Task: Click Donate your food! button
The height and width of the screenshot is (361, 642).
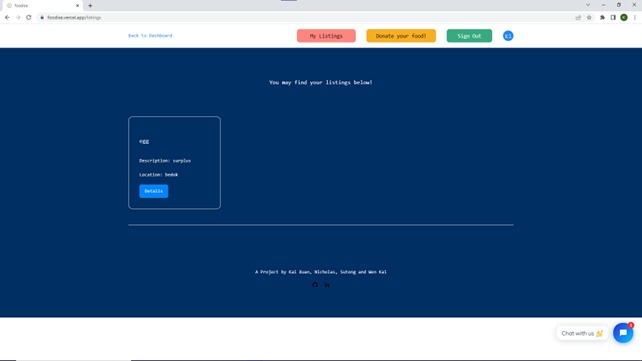Action: pos(401,36)
